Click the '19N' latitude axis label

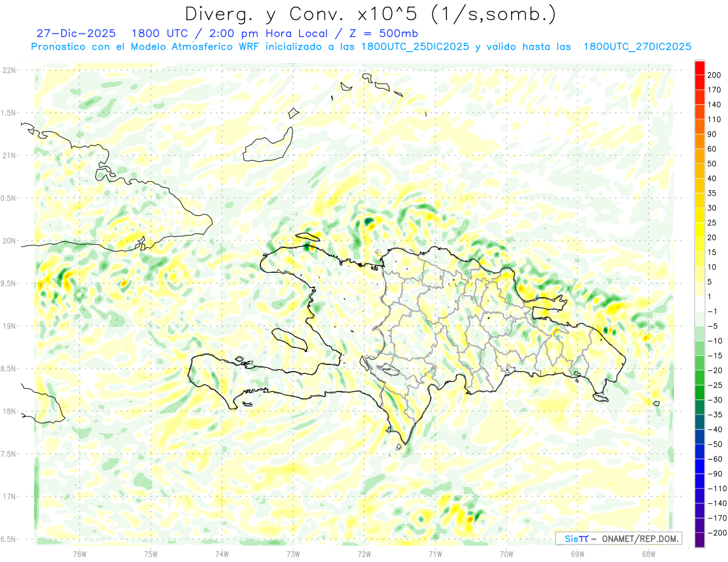pos(8,326)
